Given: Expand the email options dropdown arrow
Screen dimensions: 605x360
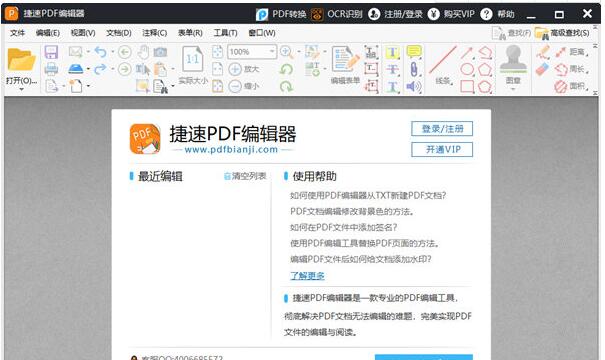Looking at the screenshot, I should pyautogui.click(x=88, y=52).
